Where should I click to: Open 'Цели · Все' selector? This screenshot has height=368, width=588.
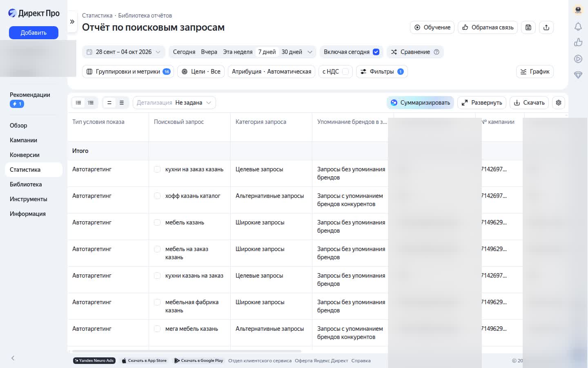pos(201,72)
